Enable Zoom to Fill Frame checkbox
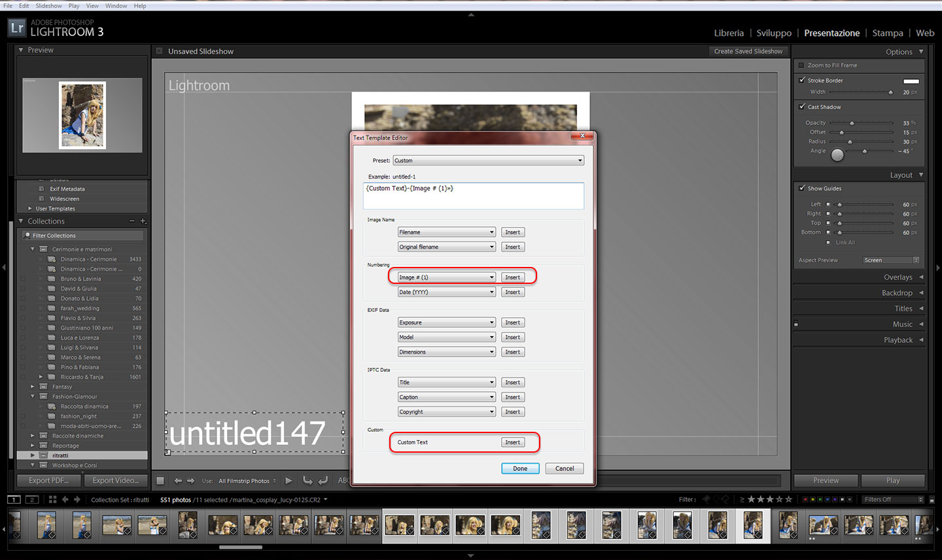The width and height of the screenshot is (942, 560). tap(801, 65)
